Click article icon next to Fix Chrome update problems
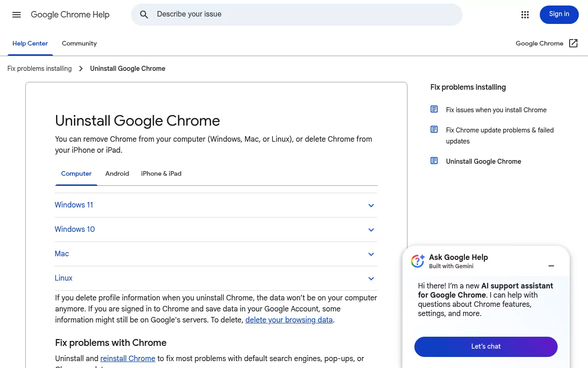The width and height of the screenshot is (588, 368). click(434, 129)
